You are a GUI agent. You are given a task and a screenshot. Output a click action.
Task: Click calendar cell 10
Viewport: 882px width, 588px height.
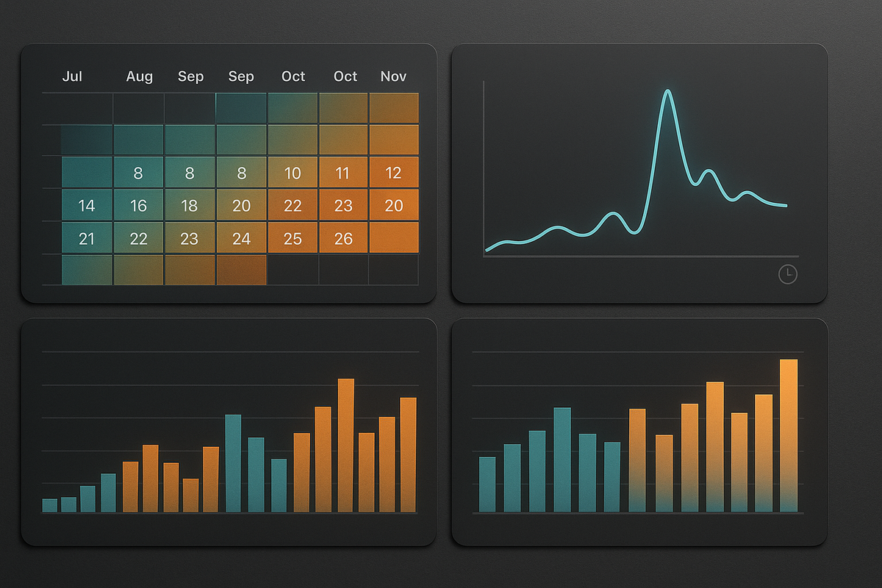(293, 173)
